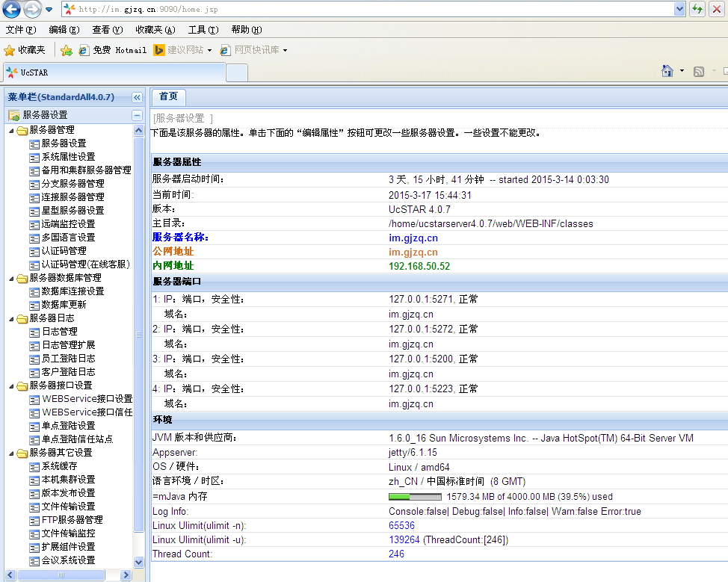Image resolution: width=728 pixels, height=582 pixels.
Task: Open the 帮助(H) menu
Action: [x=247, y=30]
